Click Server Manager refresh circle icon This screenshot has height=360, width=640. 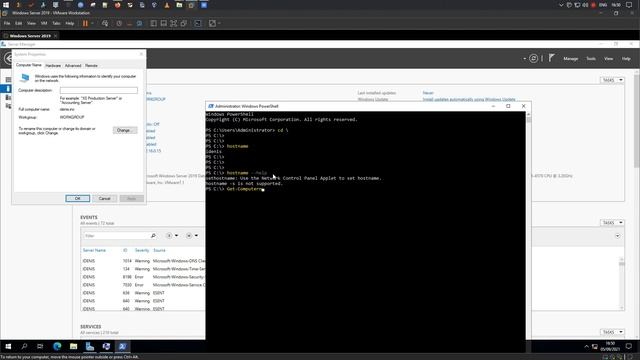click(533, 58)
